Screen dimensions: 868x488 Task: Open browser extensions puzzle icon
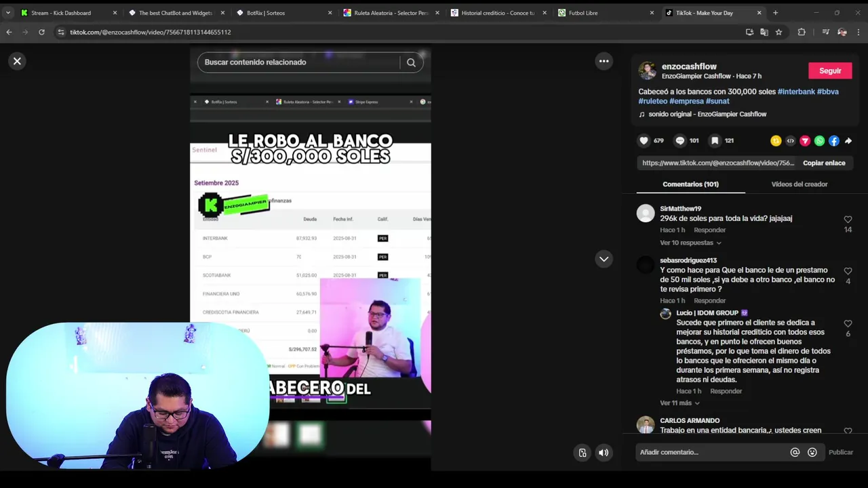pos(802,32)
